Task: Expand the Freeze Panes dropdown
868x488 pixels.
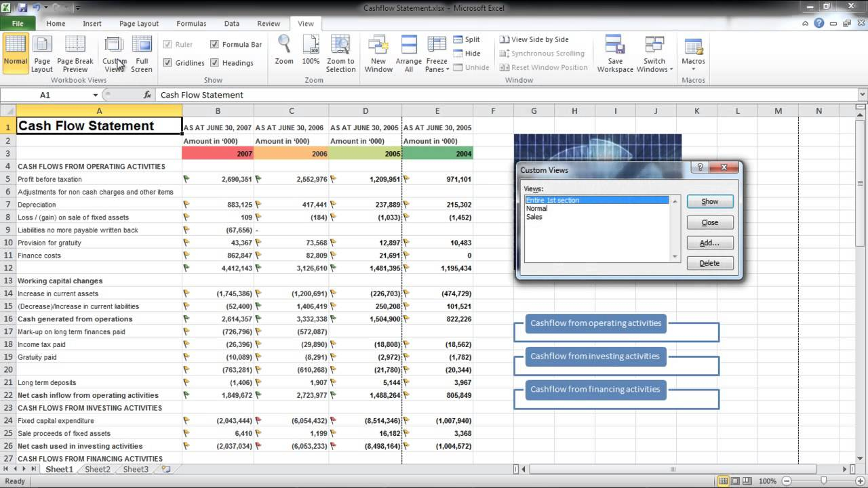Action: tap(437, 69)
